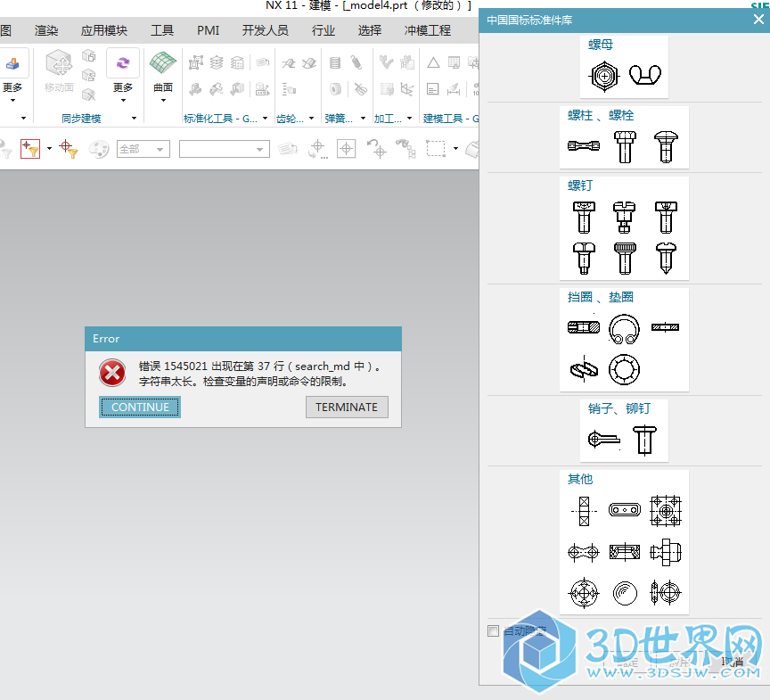Click the 取消 button in the library panel
The image size is (770, 700).
click(x=733, y=662)
